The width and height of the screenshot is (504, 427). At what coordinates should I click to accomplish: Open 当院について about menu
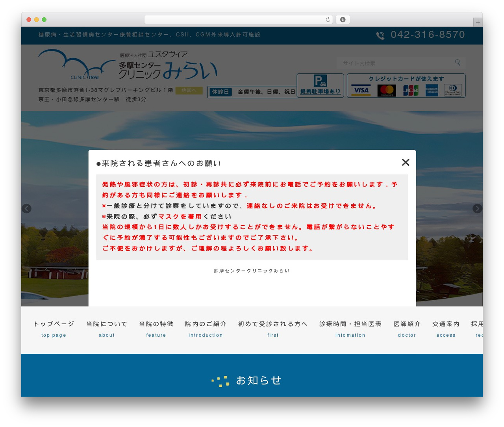[107, 329]
